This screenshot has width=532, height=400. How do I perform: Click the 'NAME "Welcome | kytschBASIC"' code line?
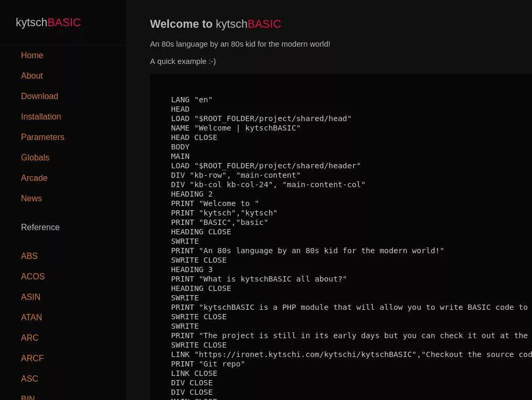(236, 128)
